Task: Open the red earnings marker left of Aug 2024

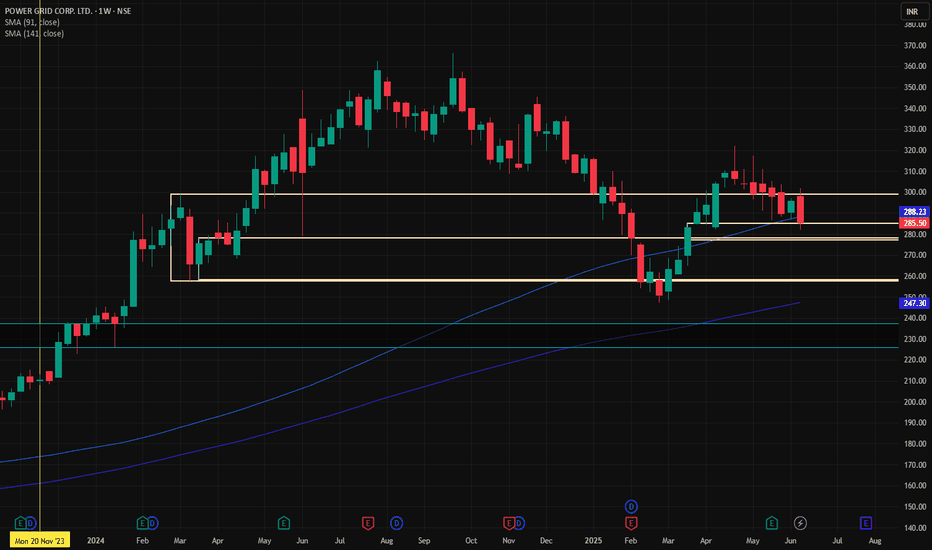Action: pos(368,523)
